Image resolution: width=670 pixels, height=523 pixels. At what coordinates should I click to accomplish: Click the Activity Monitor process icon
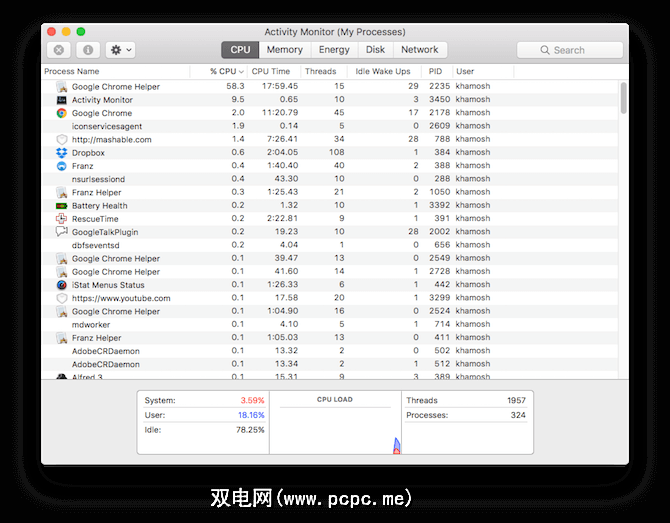point(62,100)
